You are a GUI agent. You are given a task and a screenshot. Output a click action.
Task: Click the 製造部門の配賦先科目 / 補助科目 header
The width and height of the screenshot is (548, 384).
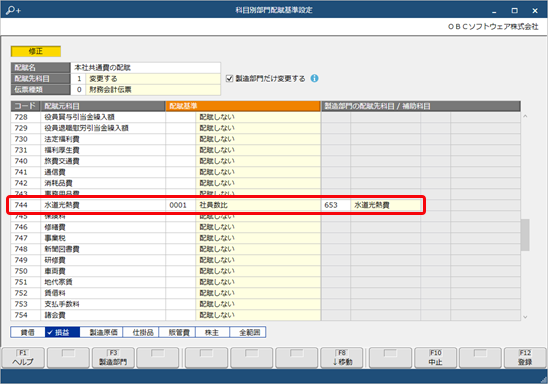click(x=421, y=106)
